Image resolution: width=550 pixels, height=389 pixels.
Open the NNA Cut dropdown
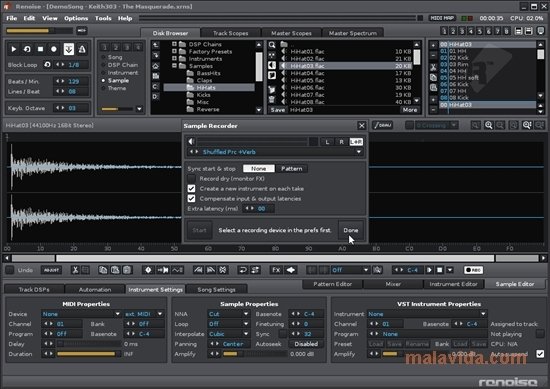click(228, 314)
